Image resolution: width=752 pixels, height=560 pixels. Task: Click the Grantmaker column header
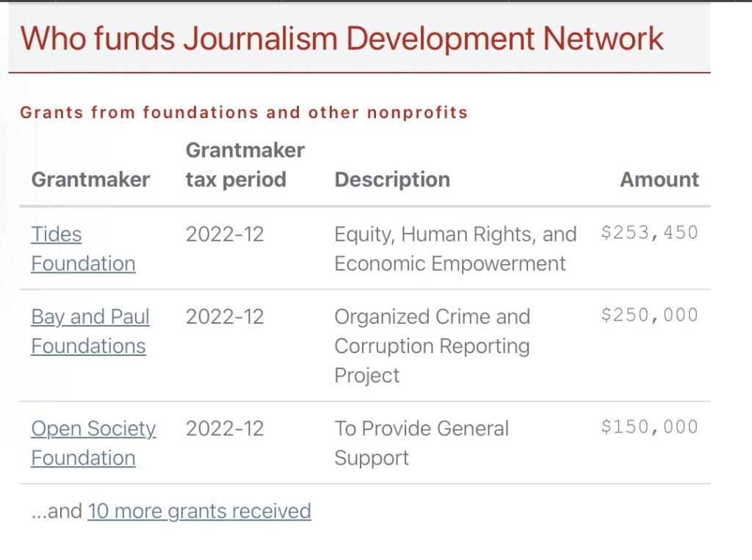click(90, 180)
